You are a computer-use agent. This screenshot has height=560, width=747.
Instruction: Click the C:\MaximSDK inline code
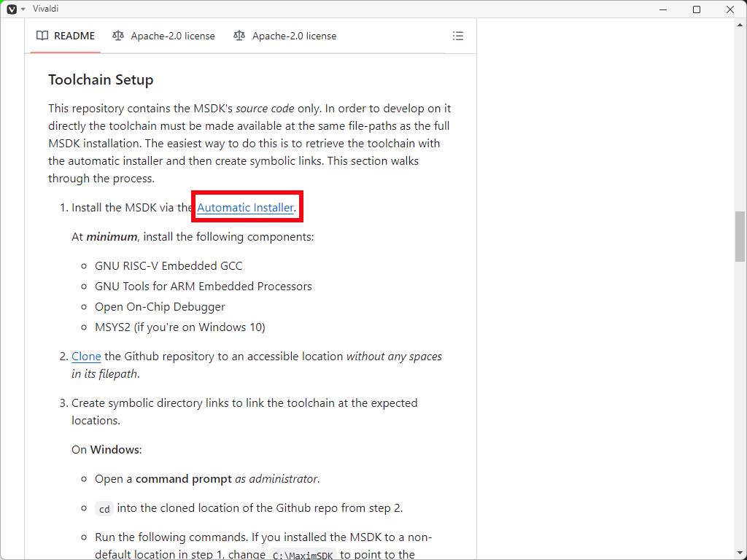click(x=303, y=554)
